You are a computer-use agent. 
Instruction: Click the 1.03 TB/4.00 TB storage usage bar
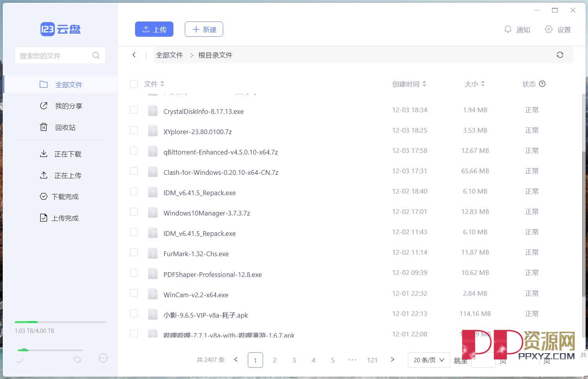[60, 322]
